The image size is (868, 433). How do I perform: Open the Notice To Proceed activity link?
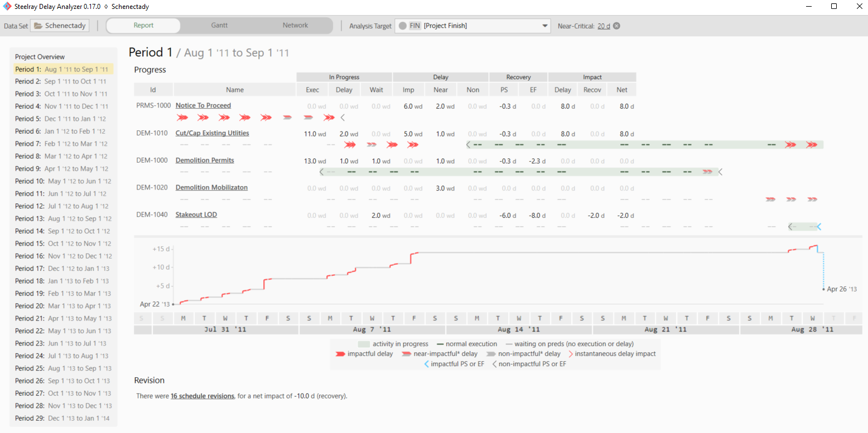click(x=203, y=105)
